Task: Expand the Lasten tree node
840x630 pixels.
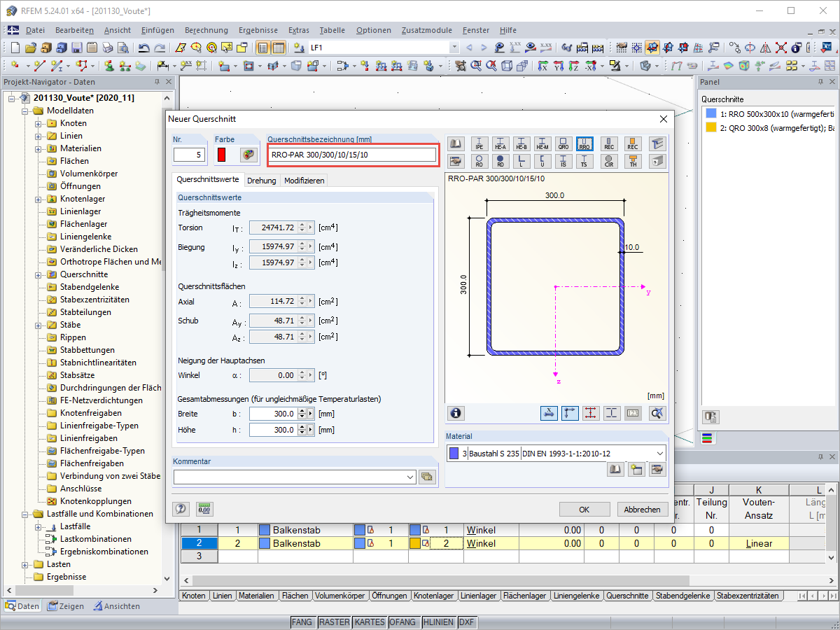Action: tap(26, 564)
